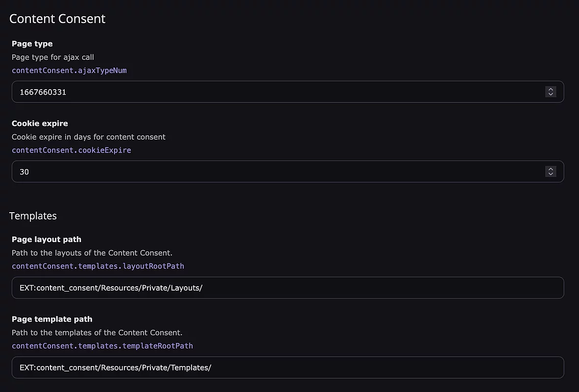The height and width of the screenshot is (392, 579).
Task: Click the 'Page type for ajax call' description
Action: coord(53,57)
